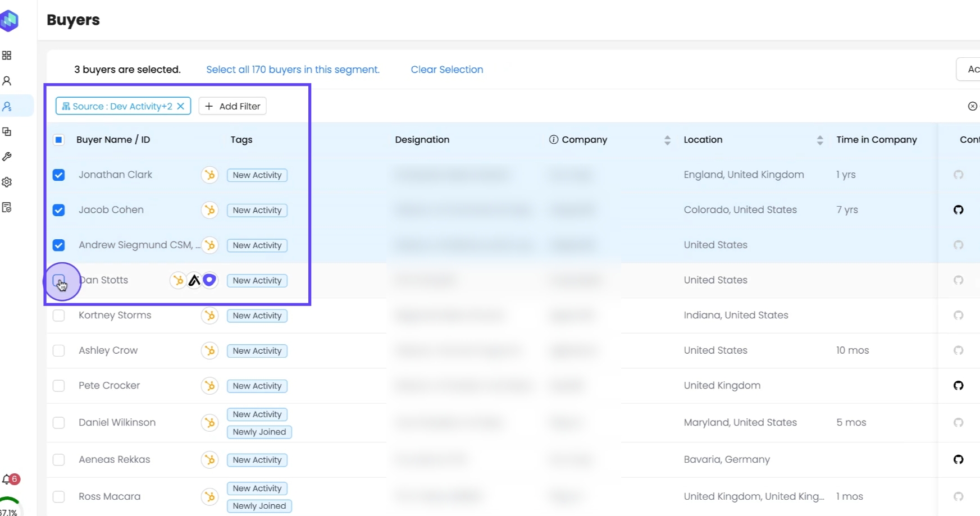Open the settings gear in sidebar
This screenshot has width=980, height=516.
[x=7, y=182]
